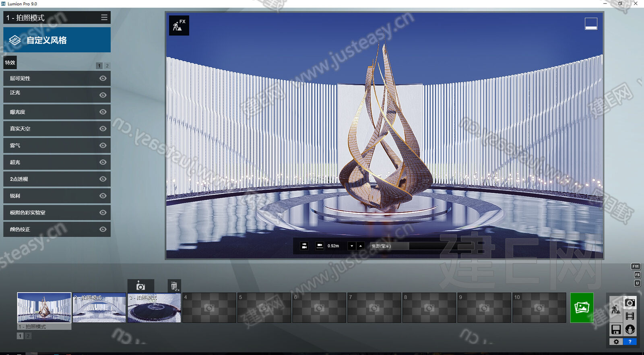
Task: Toggle visibility of 曝光度 effect
Action: (x=103, y=112)
